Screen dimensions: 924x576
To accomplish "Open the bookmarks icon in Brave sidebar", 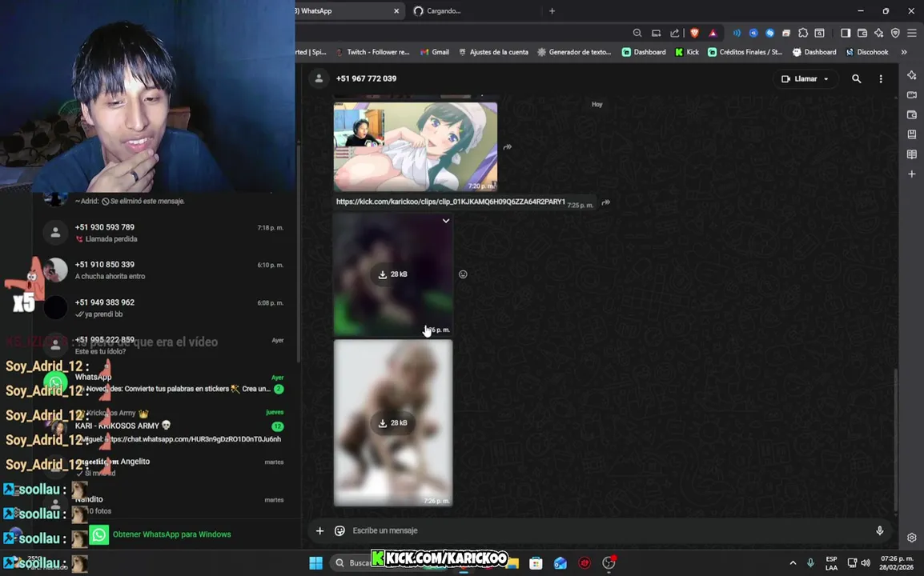I will (912, 134).
